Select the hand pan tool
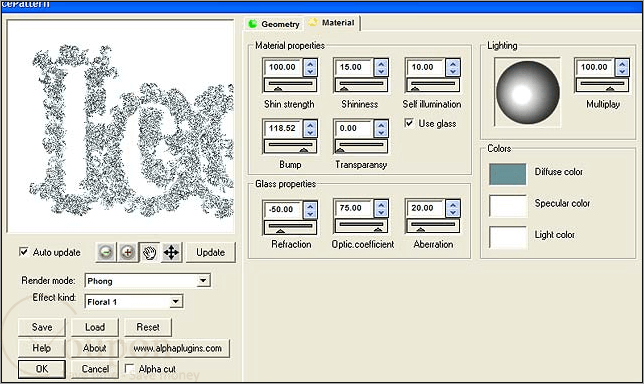The image size is (644, 384). point(150,252)
